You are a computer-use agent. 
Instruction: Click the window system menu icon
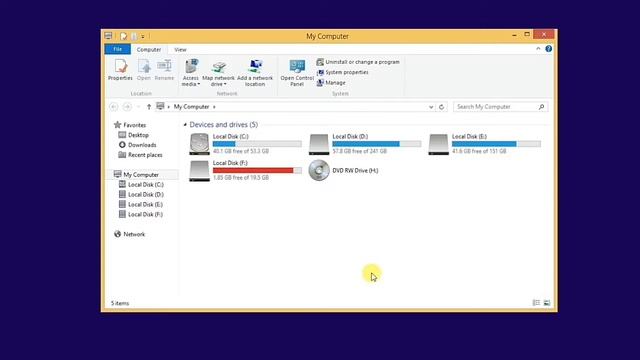pos(108,36)
